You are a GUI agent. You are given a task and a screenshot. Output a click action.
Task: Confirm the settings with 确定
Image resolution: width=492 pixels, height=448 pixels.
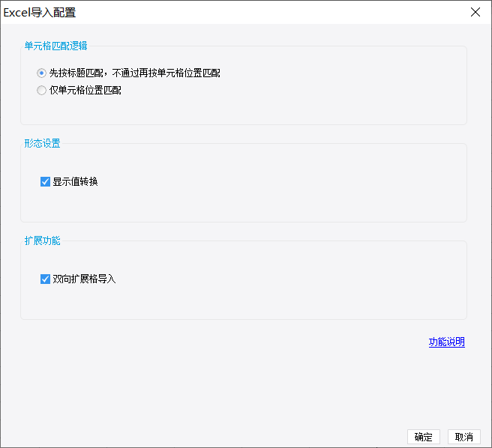pos(424,437)
